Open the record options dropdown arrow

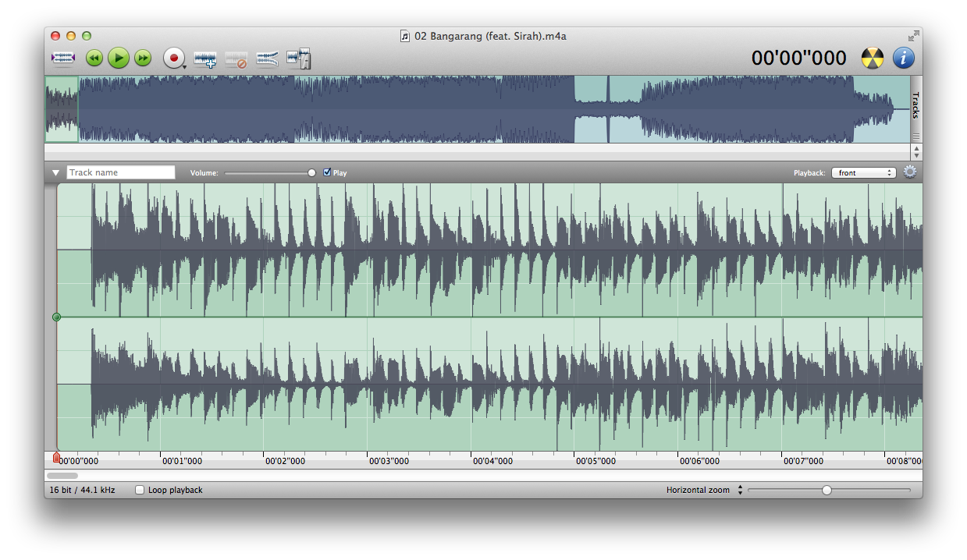[184, 67]
